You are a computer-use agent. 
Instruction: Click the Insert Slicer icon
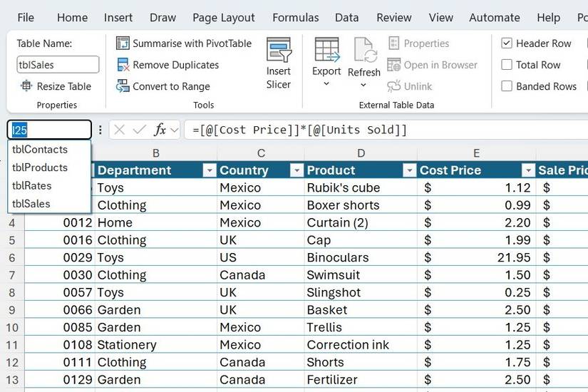(x=279, y=50)
